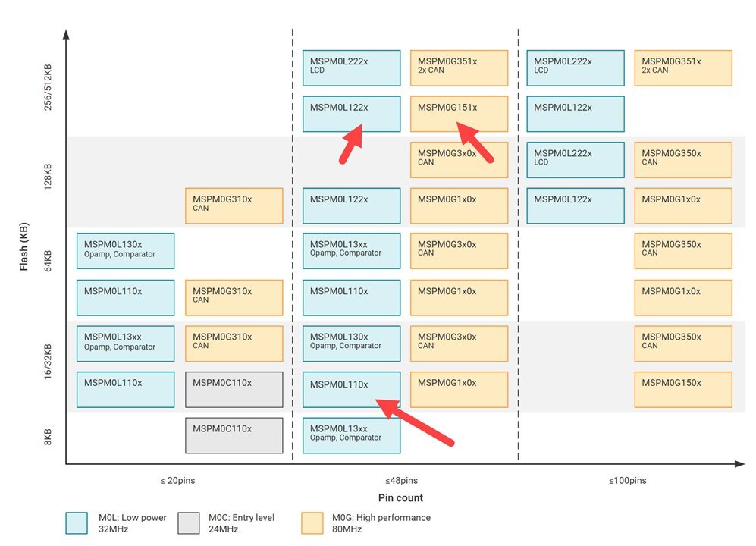Choose MSPM0G310x CAN in the 16/32KB band
The image size is (756, 546).
click(x=234, y=344)
